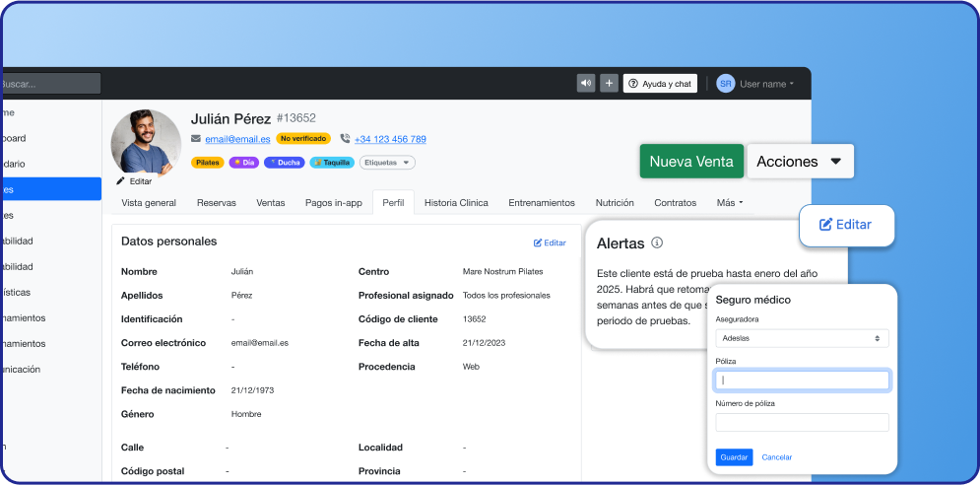This screenshot has width=980, height=485.
Task: Click the 21/12/1973 birth date value
Action: 252,390
